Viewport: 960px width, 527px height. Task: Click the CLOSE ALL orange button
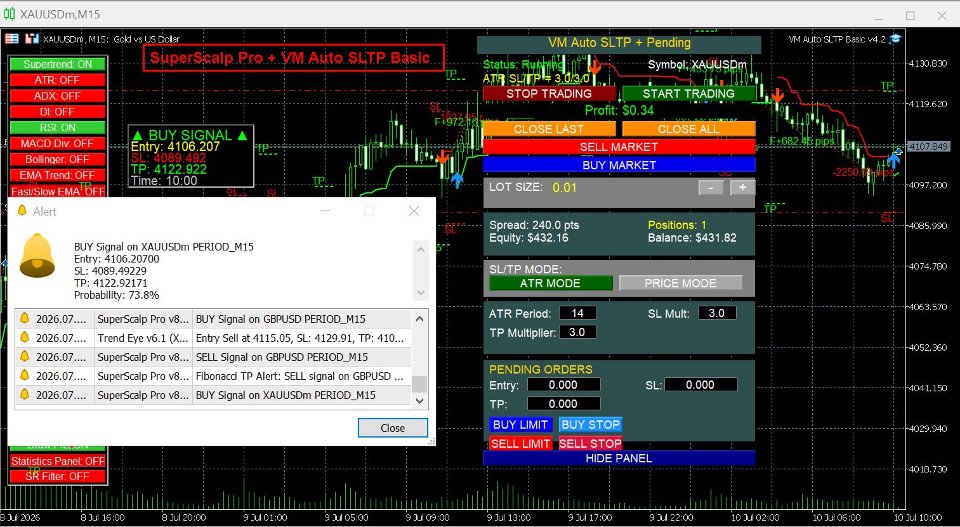click(x=689, y=129)
